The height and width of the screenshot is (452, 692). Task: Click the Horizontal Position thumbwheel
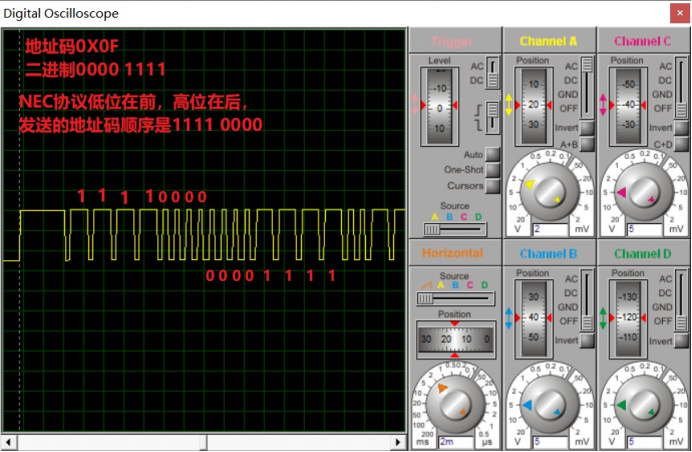point(455,339)
